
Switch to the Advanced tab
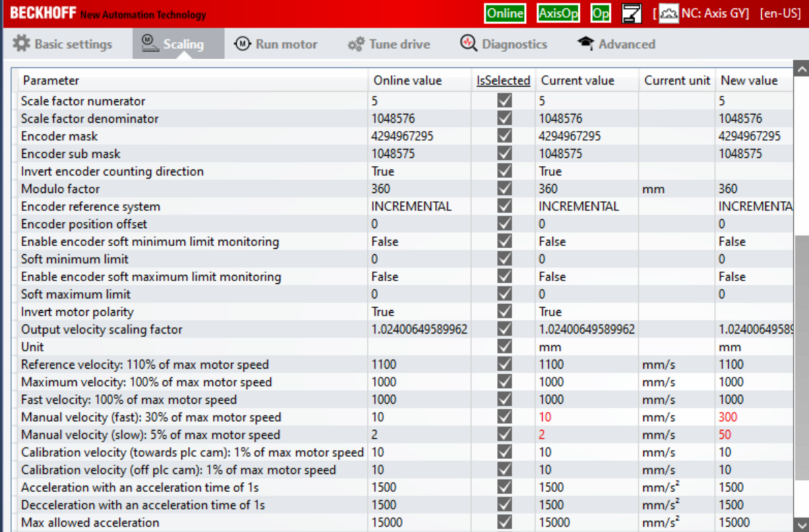616,44
